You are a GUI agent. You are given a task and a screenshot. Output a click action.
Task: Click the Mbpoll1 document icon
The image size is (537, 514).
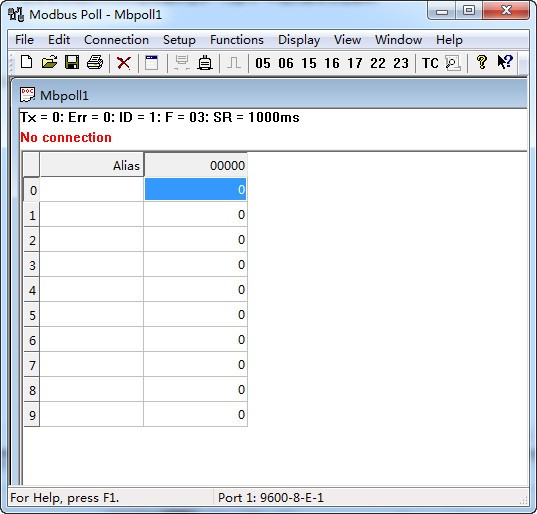27,95
